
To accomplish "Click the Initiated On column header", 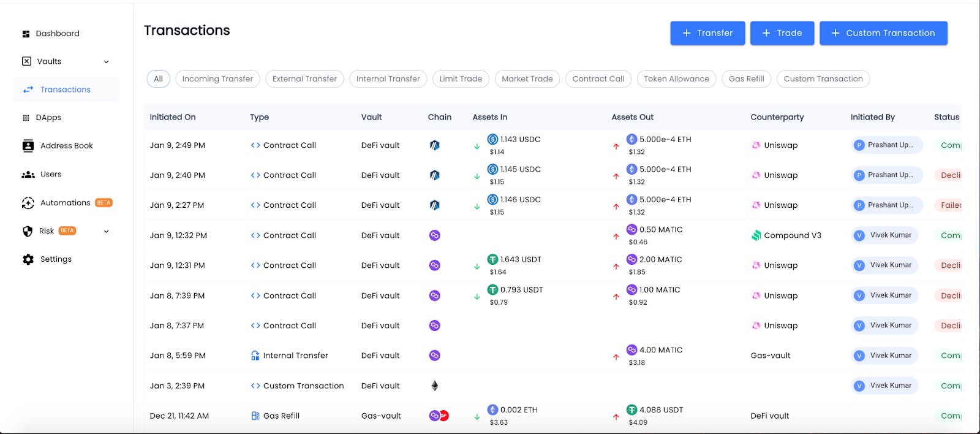I will point(173,117).
